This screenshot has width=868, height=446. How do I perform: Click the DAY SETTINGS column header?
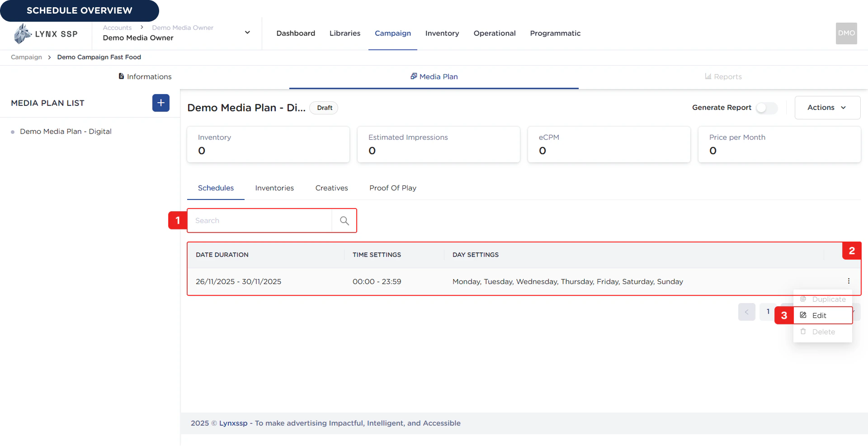(x=476, y=255)
